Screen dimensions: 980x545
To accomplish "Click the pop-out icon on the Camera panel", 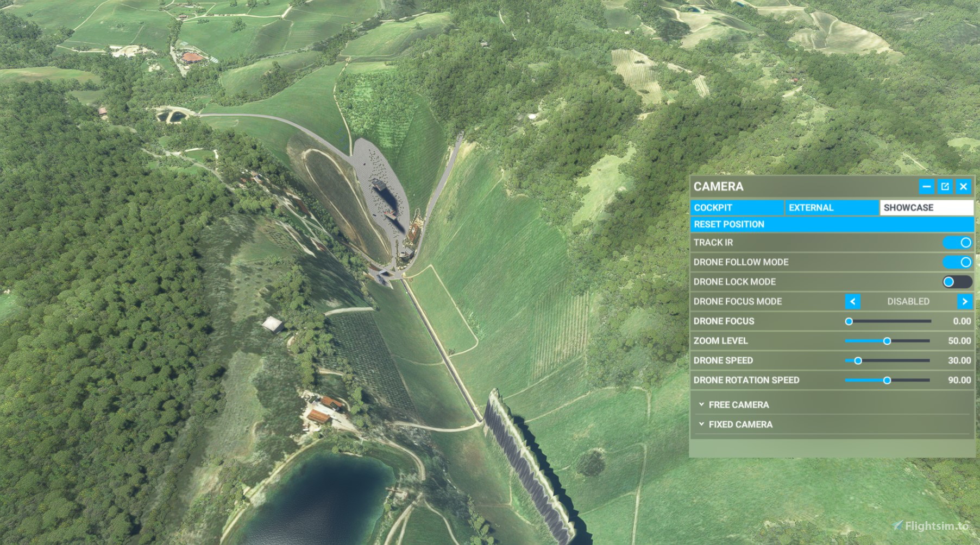I will [945, 186].
